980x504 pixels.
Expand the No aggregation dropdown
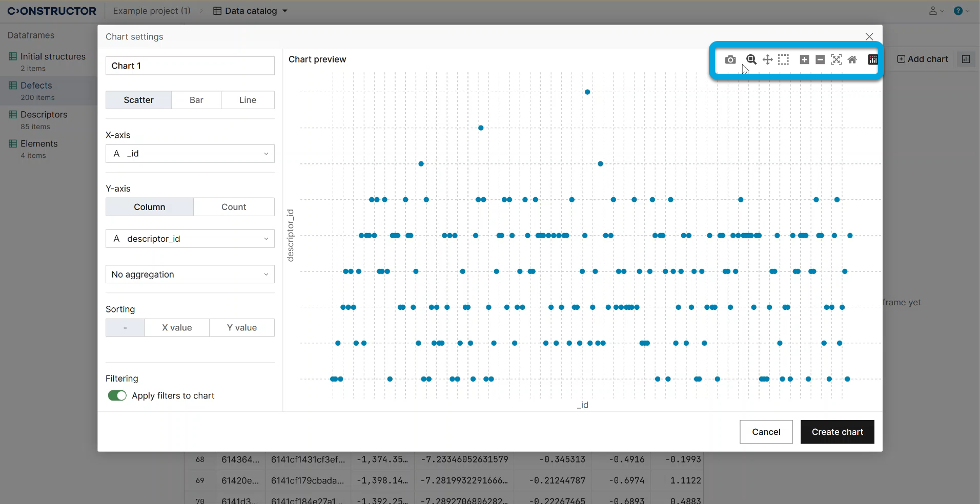click(190, 275)
